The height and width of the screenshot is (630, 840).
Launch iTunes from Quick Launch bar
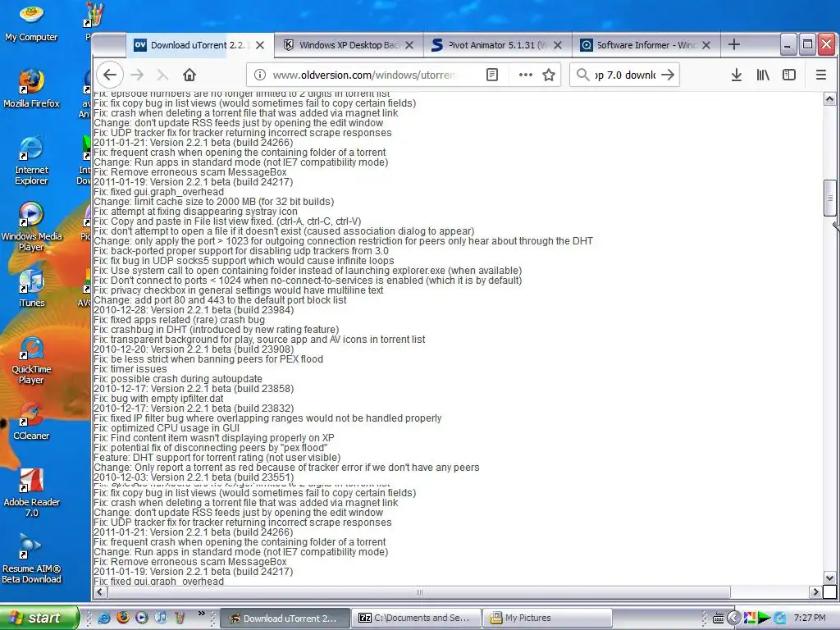click(161, 618)
